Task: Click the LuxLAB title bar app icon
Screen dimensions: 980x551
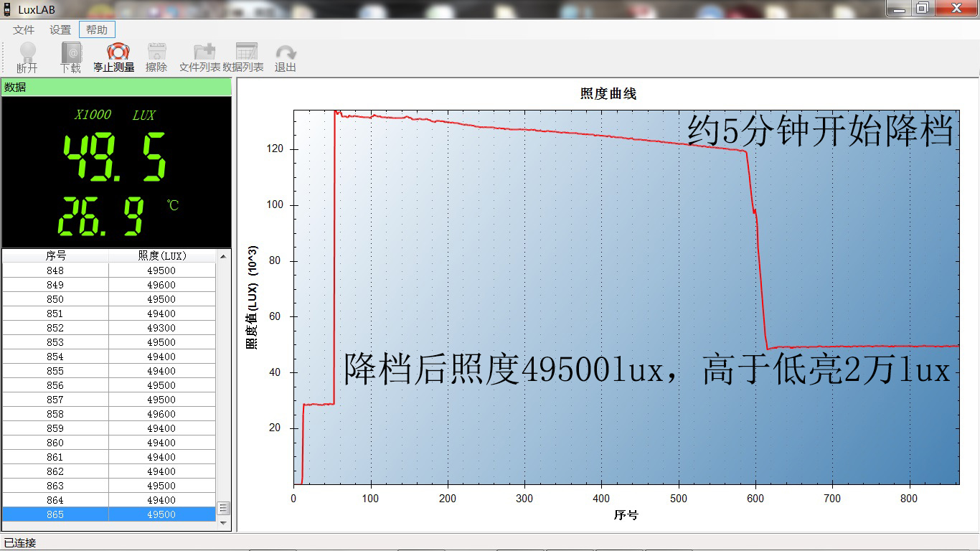Action: click(7, 9)
